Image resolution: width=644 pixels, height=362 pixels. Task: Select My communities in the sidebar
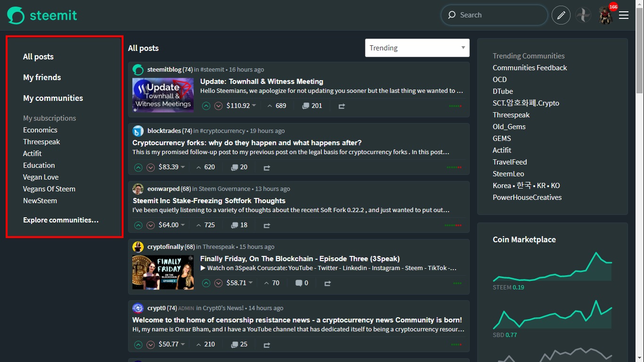[x=53, y=98]
